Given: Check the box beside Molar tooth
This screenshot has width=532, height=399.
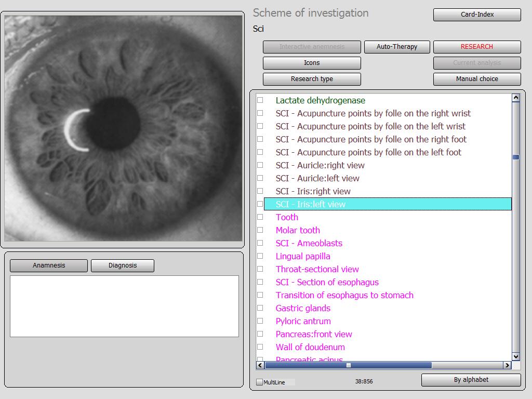Looking at the screenshot, I should coord(260,230).
